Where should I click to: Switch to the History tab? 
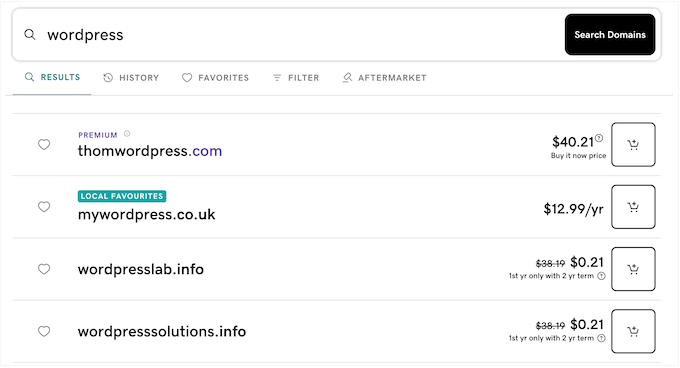[x=131, y=78]
